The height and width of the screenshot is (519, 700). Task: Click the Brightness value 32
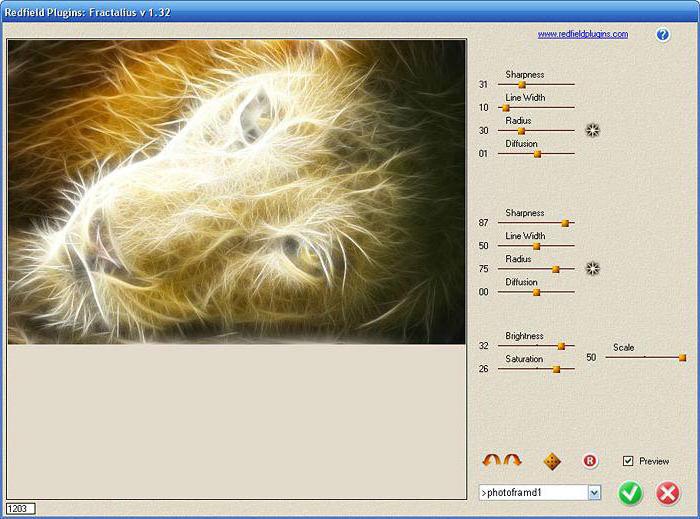[483, 346]
